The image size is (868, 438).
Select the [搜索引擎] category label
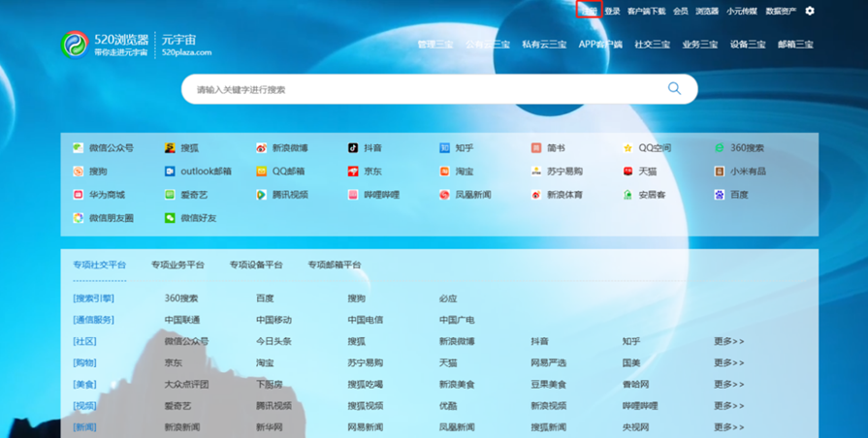coord(93,298)
